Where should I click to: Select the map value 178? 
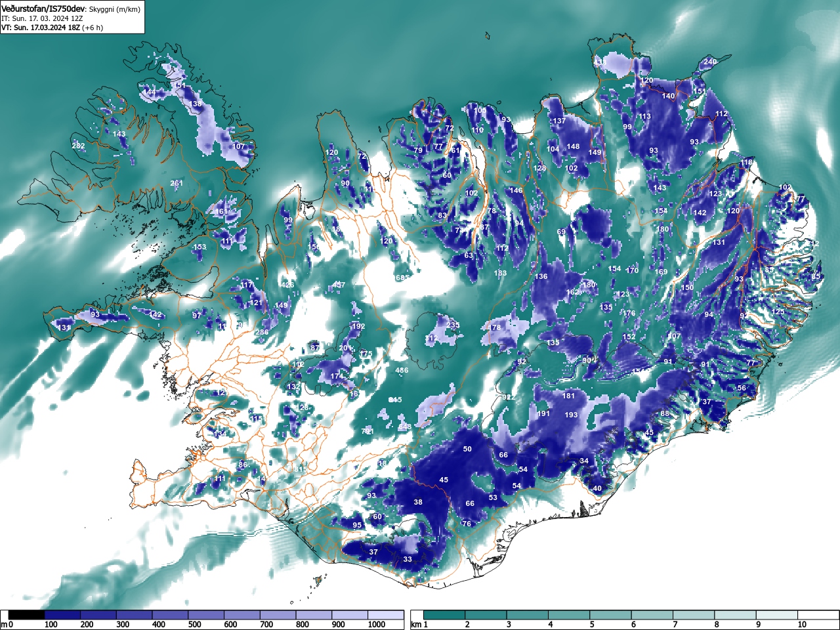coord(495,327)
